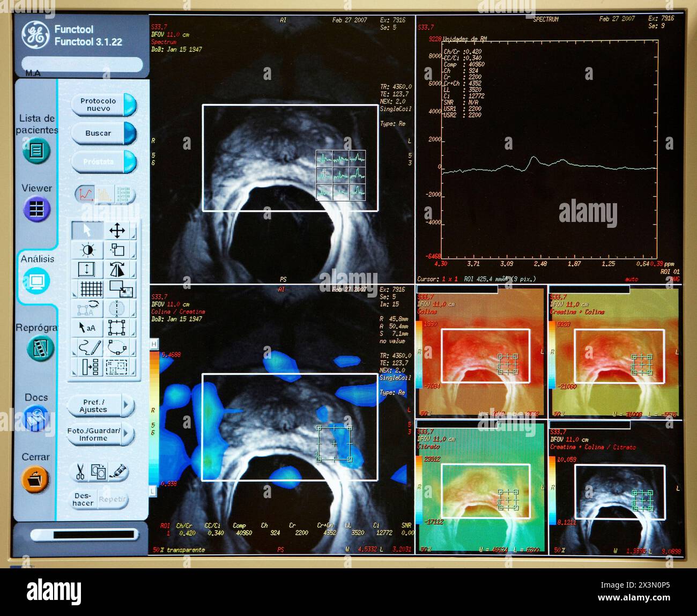Select the rectangular ROI tool

(x=117, y=328)
